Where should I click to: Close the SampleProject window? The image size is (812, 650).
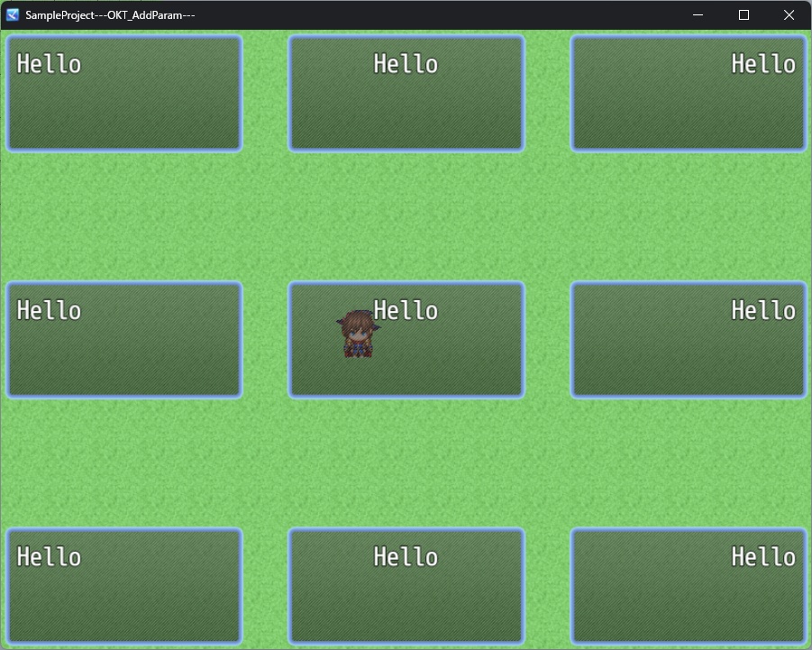[x=789, y=15]
